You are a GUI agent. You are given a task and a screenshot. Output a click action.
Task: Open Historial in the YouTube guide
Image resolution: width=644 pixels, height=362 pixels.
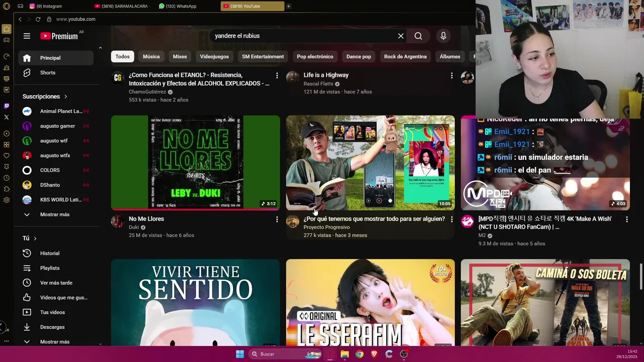pos(56,253)
